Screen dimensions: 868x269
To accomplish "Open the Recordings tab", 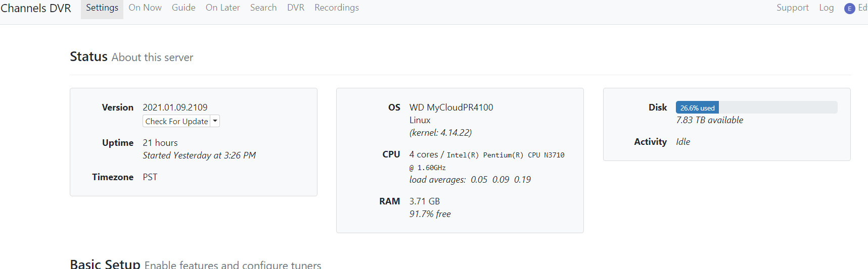I will 337,8.
